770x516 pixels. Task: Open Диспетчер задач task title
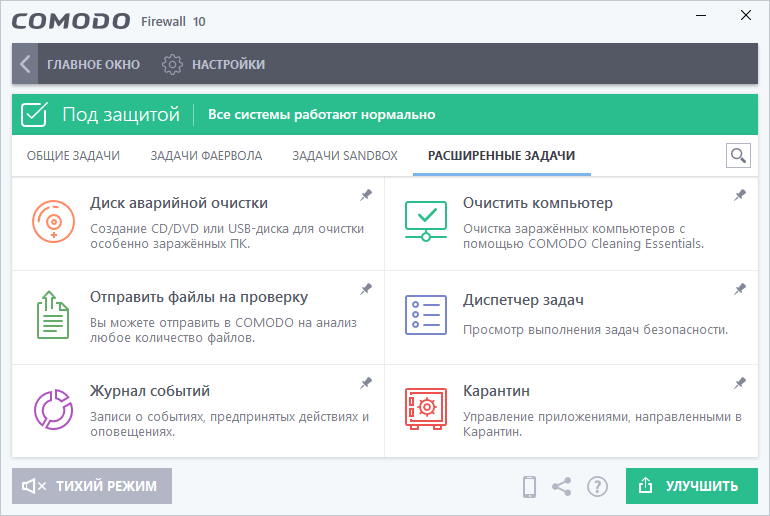[523, 300]
